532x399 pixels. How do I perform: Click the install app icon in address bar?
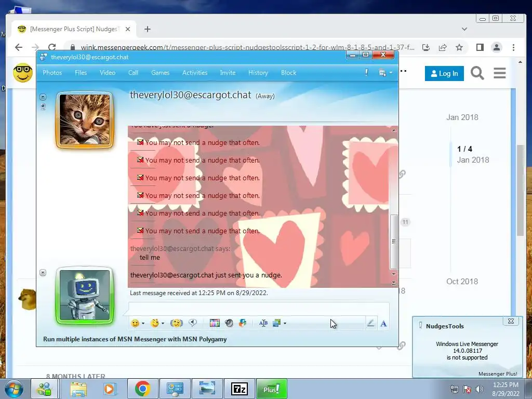pyautogui.click(x=426, y=47)
